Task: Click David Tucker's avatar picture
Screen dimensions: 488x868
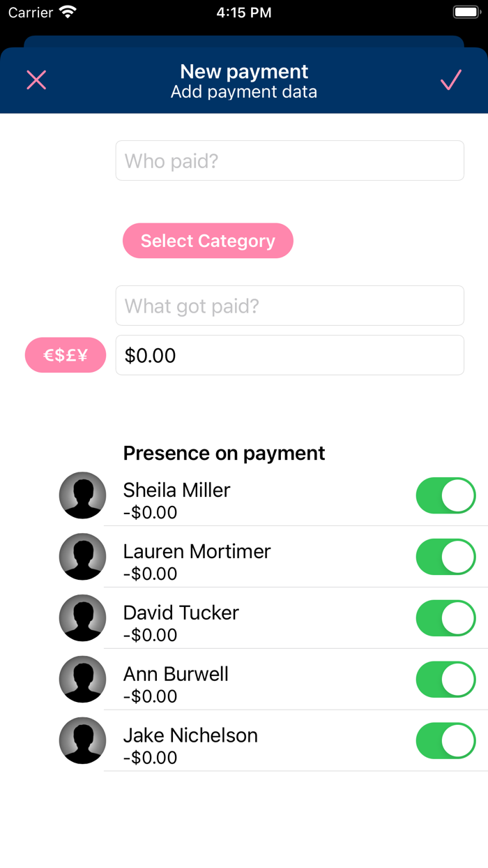Action: tap(82, 618)
